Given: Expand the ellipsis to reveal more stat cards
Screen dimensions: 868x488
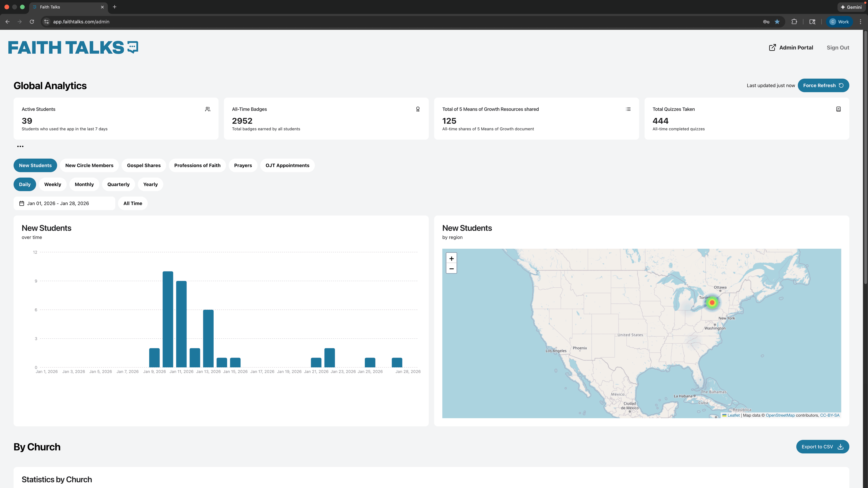Looking at the screenshot, I should pyautogui.click(x=21, y=146).
